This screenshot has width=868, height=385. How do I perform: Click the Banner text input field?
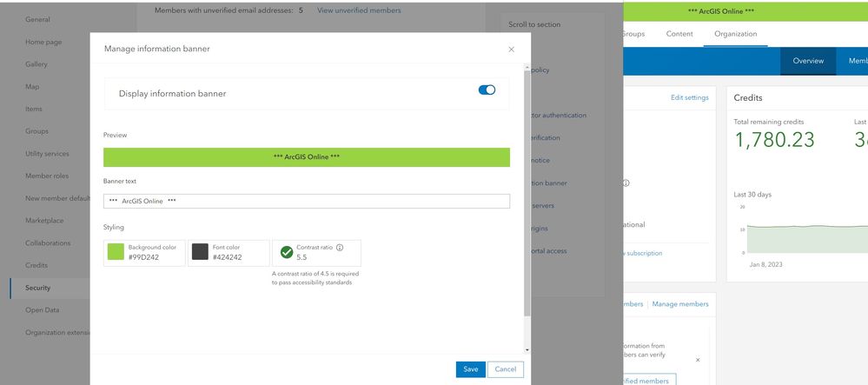point(306,201)
